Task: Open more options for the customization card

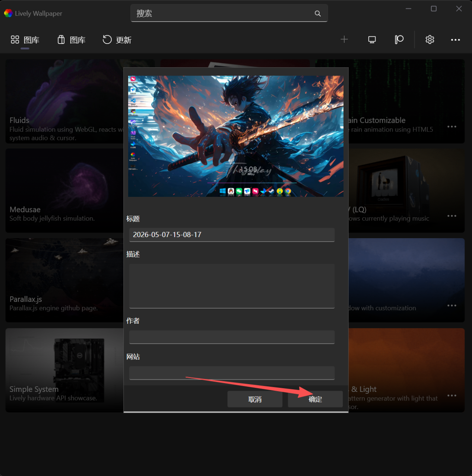Action: tap(452, 306)
